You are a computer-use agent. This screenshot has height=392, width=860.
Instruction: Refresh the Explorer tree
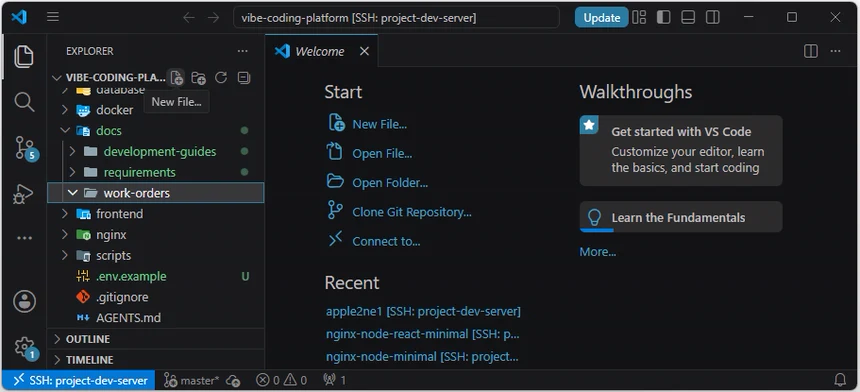(x=221, y=78)
